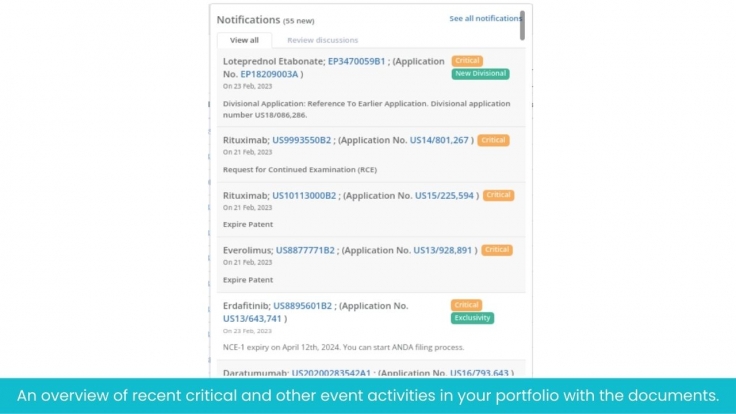Switch to the View all tab

(244, 40)
